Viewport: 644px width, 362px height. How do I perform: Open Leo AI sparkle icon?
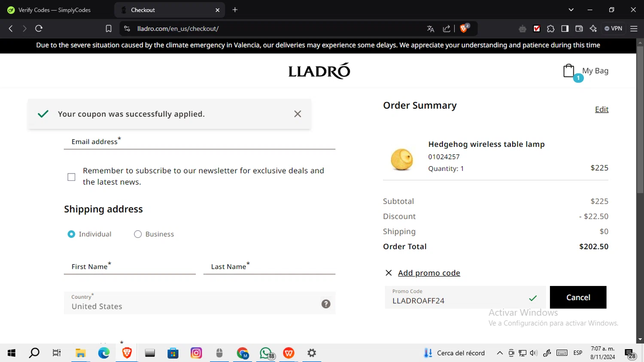tap(593, 29)
